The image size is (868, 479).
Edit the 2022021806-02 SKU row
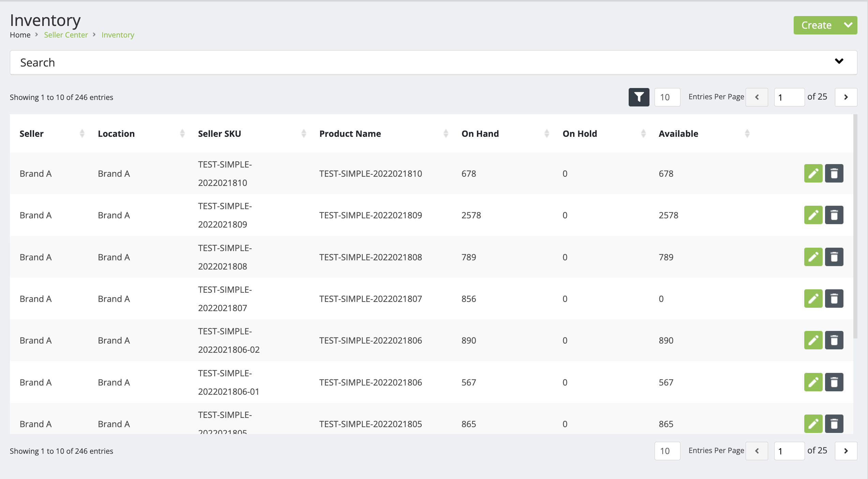813,340
